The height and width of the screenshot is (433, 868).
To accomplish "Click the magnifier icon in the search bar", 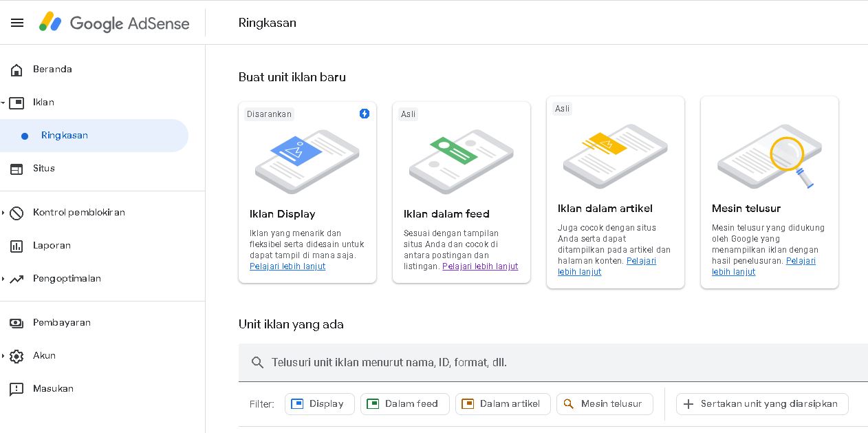I will [x=258, y=362].
